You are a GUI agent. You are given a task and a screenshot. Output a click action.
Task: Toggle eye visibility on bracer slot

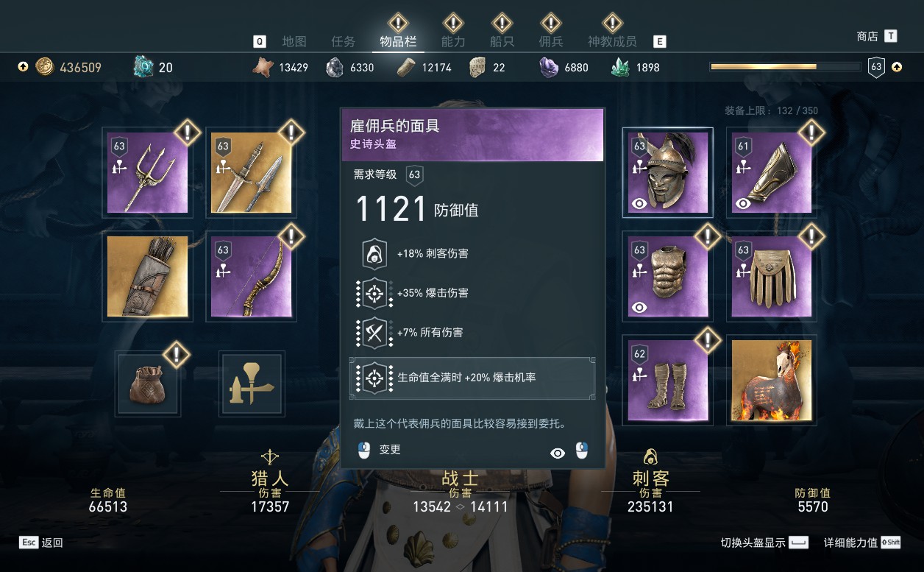click(x=743, y=203)
